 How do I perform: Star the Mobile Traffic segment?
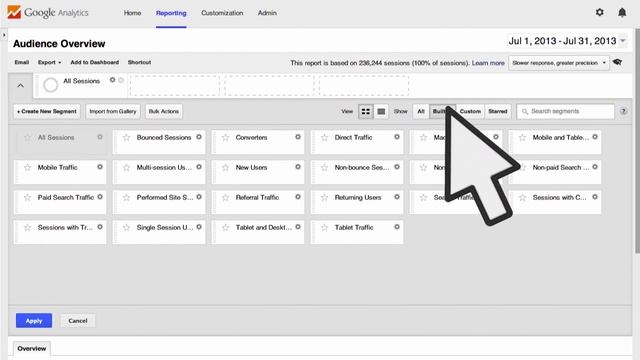coord(27,167)
